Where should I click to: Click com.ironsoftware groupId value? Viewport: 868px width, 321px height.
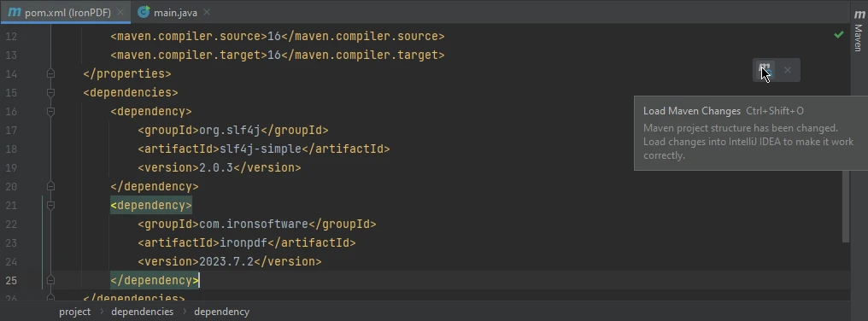click(x=254, y=225)
